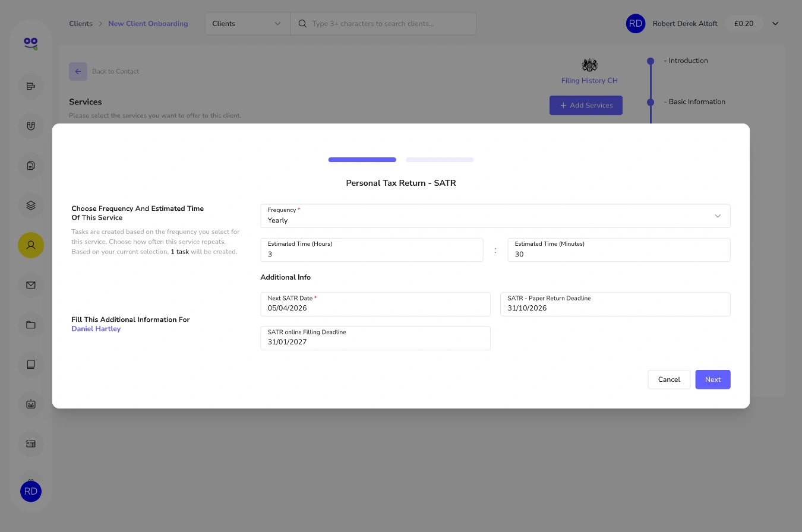
Task: Open the book icon in the sidebar
Action: click(31, 364)
